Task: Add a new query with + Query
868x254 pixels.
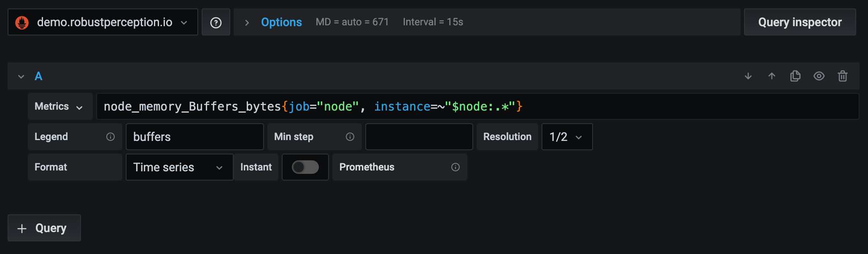Action: click(x=44, y=228)
